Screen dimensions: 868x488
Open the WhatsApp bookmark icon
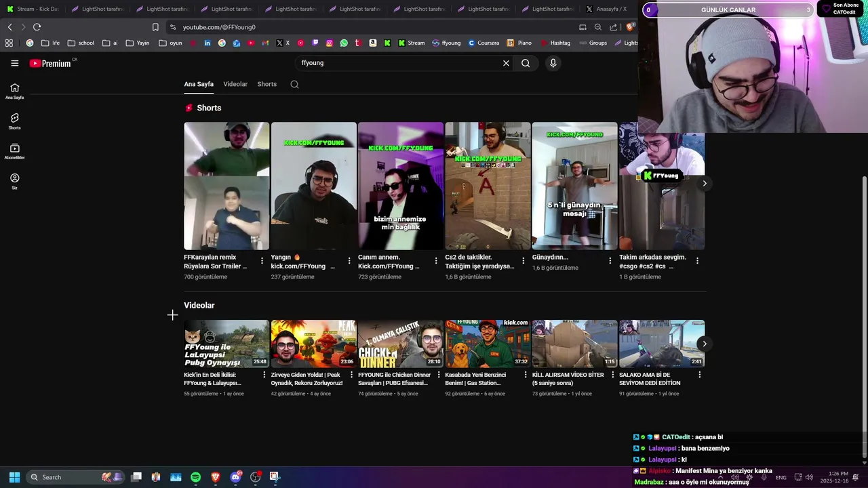coord(344,43)
